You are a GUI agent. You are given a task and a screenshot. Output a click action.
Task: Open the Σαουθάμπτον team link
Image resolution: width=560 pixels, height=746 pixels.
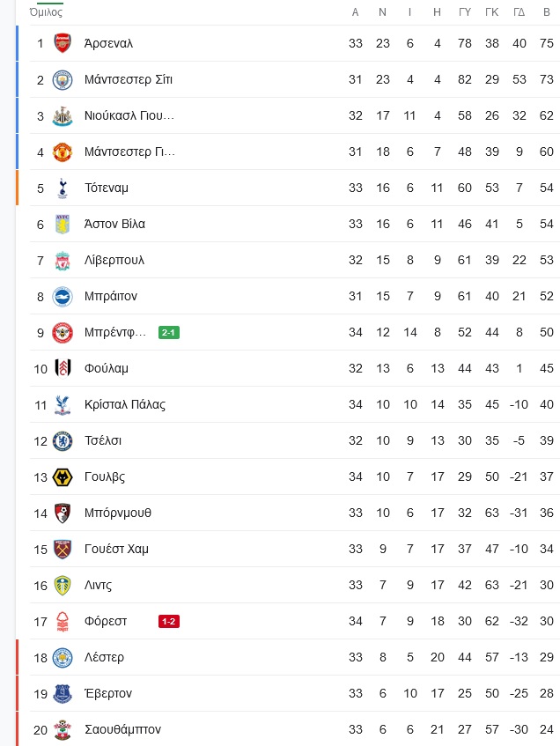click(122, 729)
